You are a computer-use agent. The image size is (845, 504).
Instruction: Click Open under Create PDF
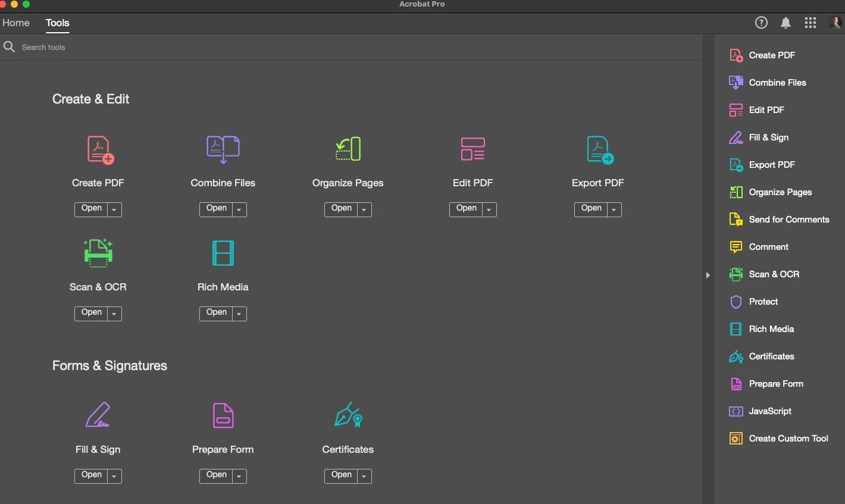[91, 209]
